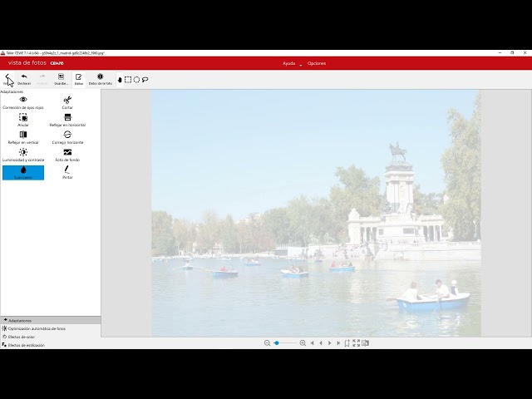This screenshot has height=399, width=532.
Task: Apply Reflejar en vertical
Action: (x=23, y=137)
